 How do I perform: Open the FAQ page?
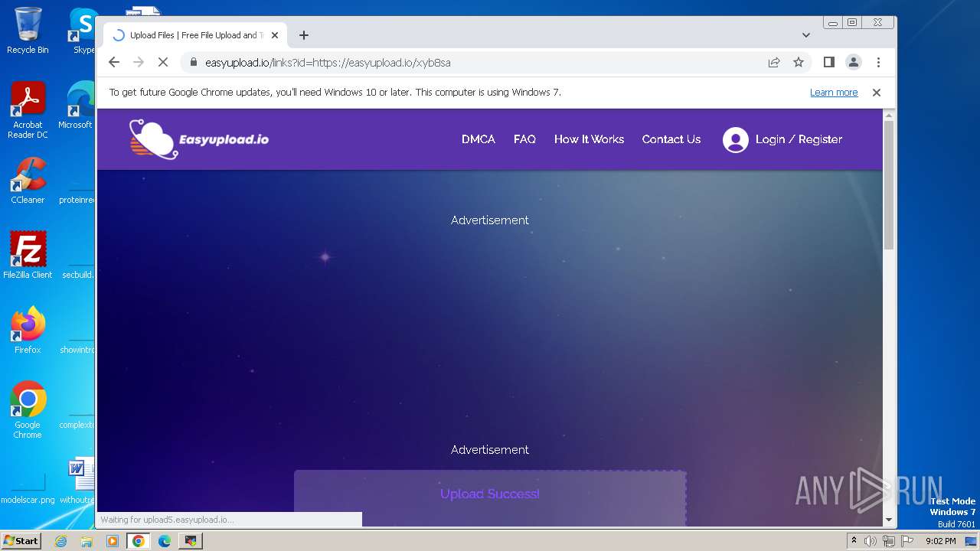tap(524, 139)
